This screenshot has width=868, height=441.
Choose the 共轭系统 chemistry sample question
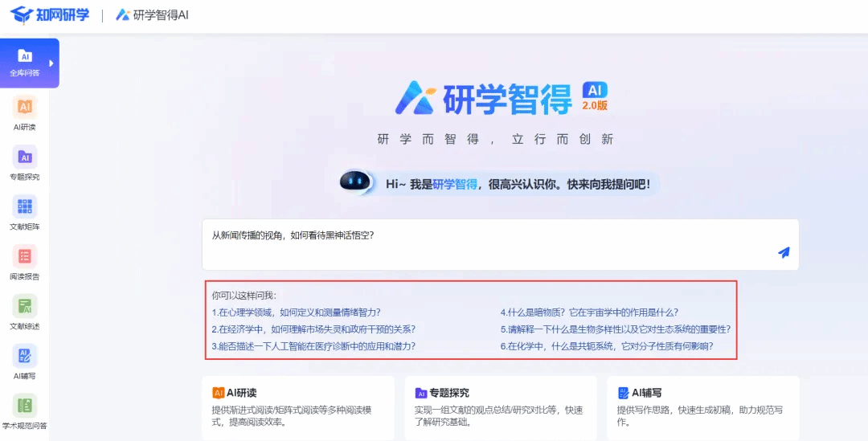pyautogui.click(x=607, y=347)
